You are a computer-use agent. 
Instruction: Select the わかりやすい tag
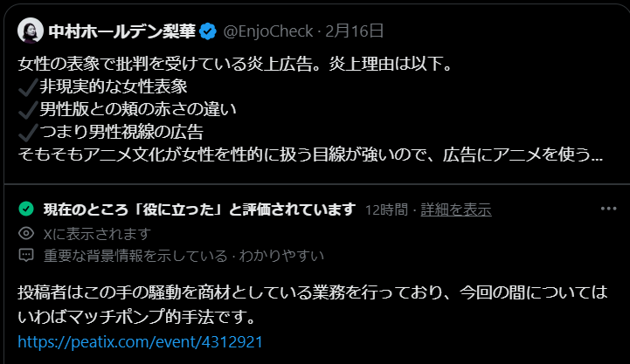pos(281,256)
